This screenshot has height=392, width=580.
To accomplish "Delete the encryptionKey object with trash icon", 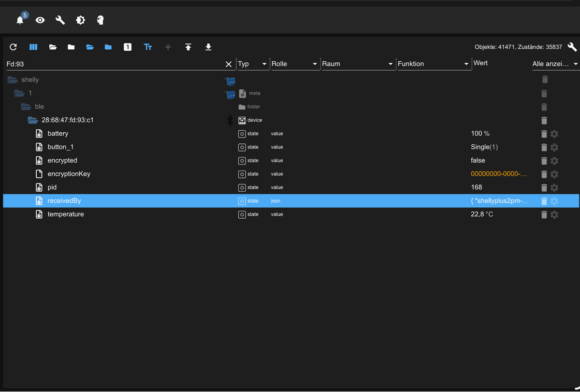I will click(x=544, y=174).
